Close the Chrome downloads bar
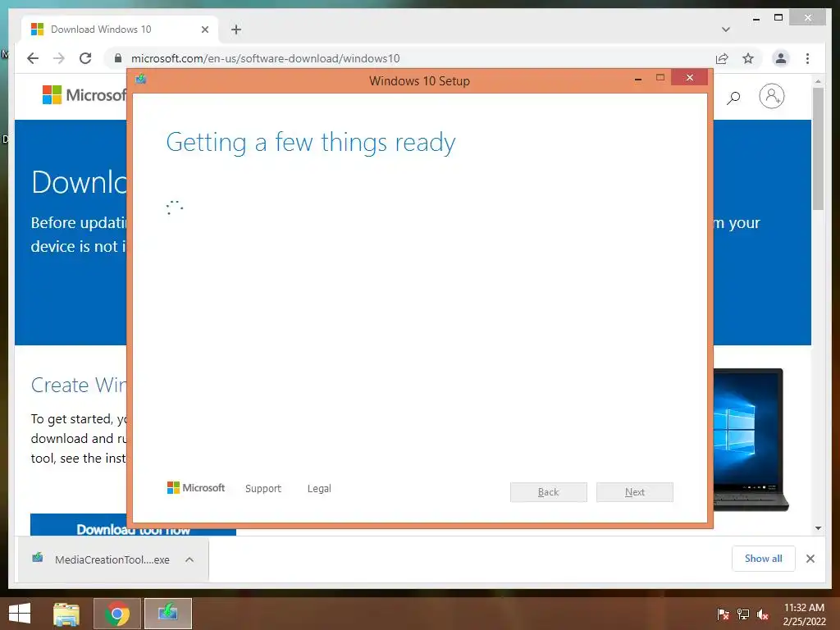The height and width of the screenshot is (630, 840). point(810,559)
